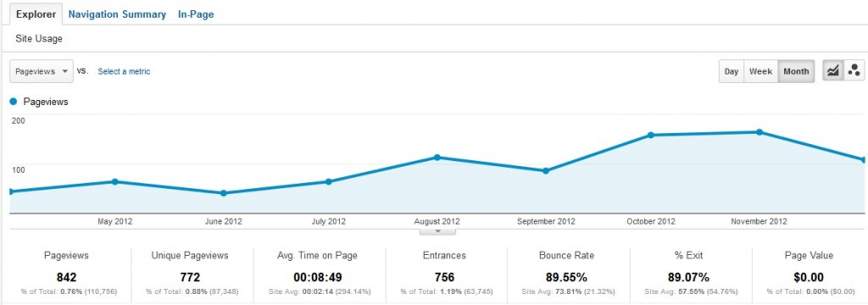868x305 pixels.
Task: Click the September 2012 data point
Action: 545,171
